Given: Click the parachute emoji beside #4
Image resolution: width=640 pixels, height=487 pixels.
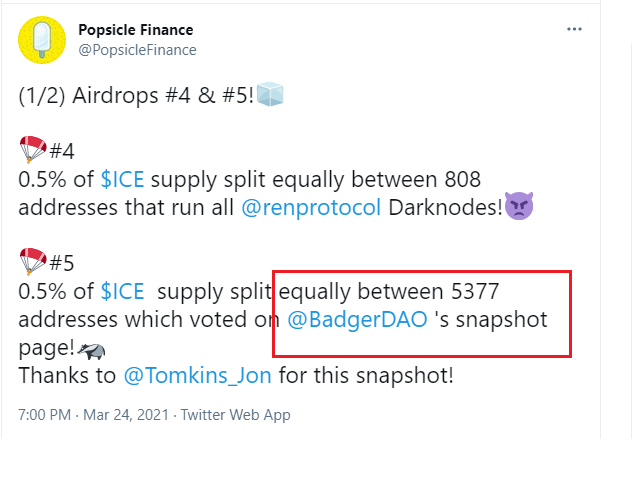Looking at the screenshot, I should point(33,151).
